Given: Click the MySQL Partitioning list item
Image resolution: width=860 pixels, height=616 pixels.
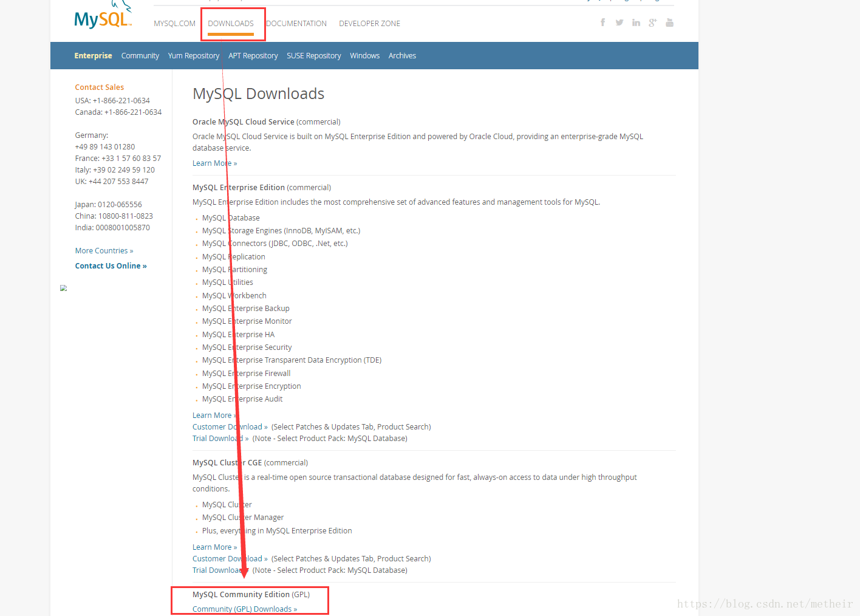Looking at the screenshot, I should pyautogui.click(x=234, y=270).
